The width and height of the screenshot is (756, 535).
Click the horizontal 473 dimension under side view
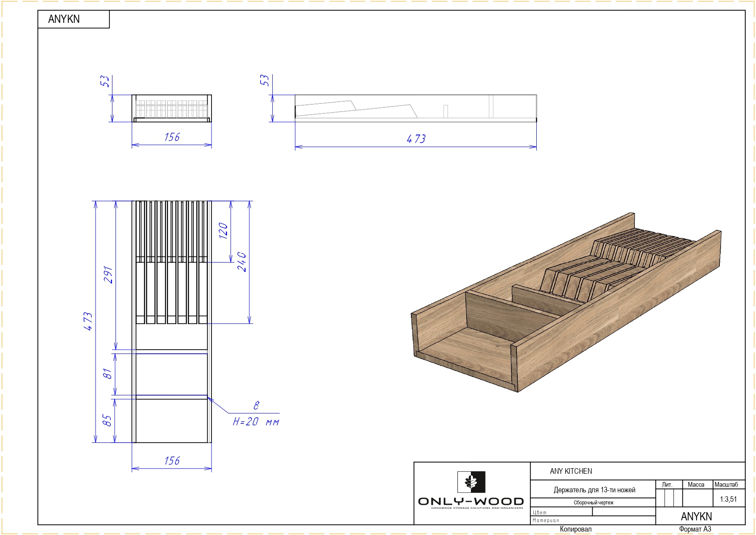pos(416,139)
